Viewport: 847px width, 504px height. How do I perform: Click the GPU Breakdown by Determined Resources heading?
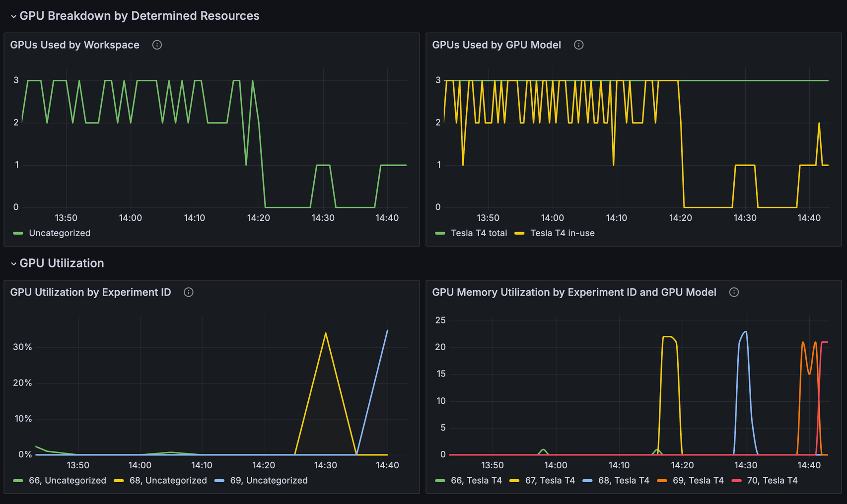(x=140, y=16)
